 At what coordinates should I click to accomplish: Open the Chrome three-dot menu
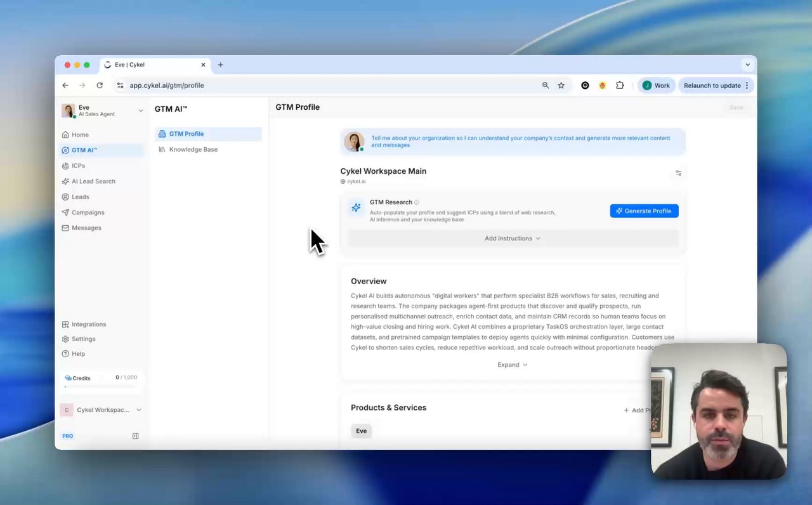tap(747, 86)
